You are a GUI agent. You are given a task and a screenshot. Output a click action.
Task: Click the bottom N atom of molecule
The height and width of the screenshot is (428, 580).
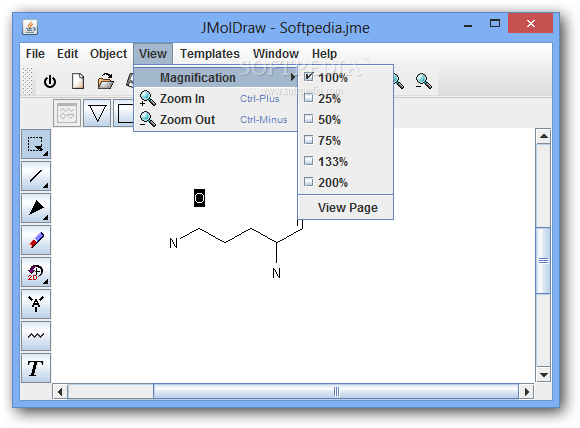click(x=276, y=273)
